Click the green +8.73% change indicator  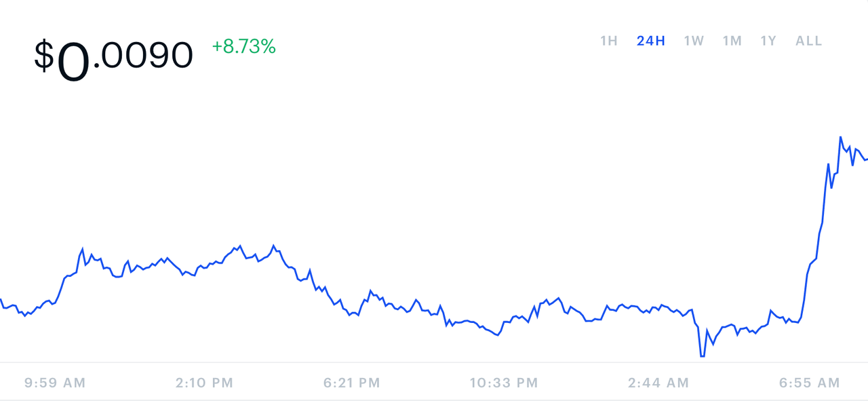243,46
